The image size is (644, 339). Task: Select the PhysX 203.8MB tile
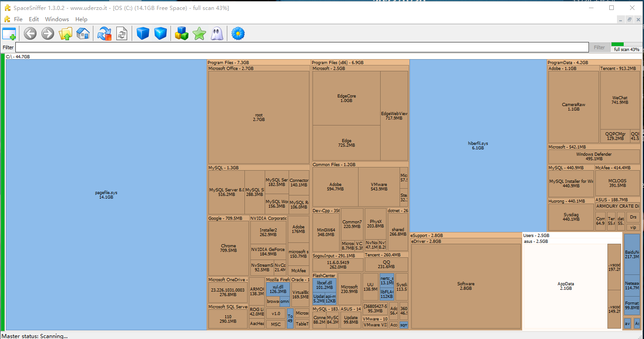375,223
